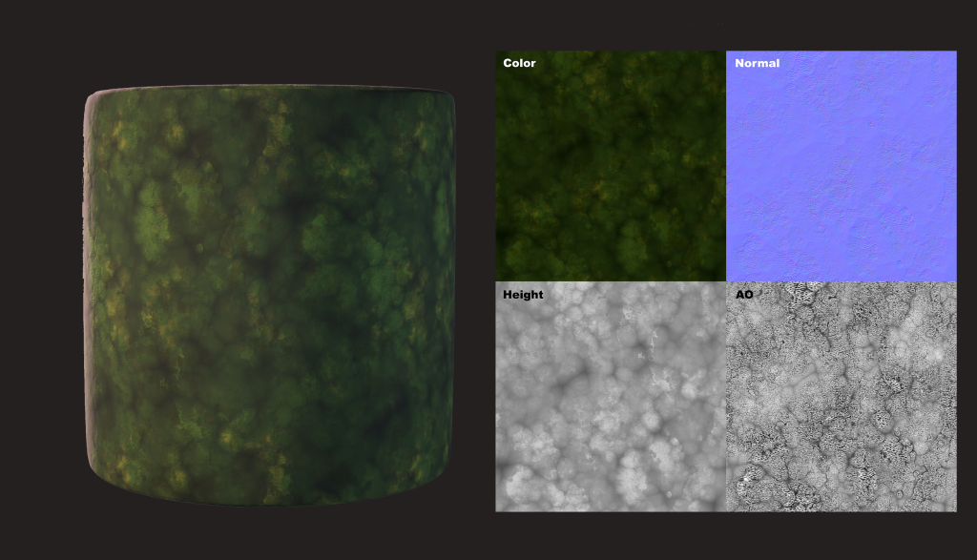Select the AO map thumbnail
Image resolution: width=977 pixels, height=560 pixels.
pyautogui.click(x=841, y=397)
